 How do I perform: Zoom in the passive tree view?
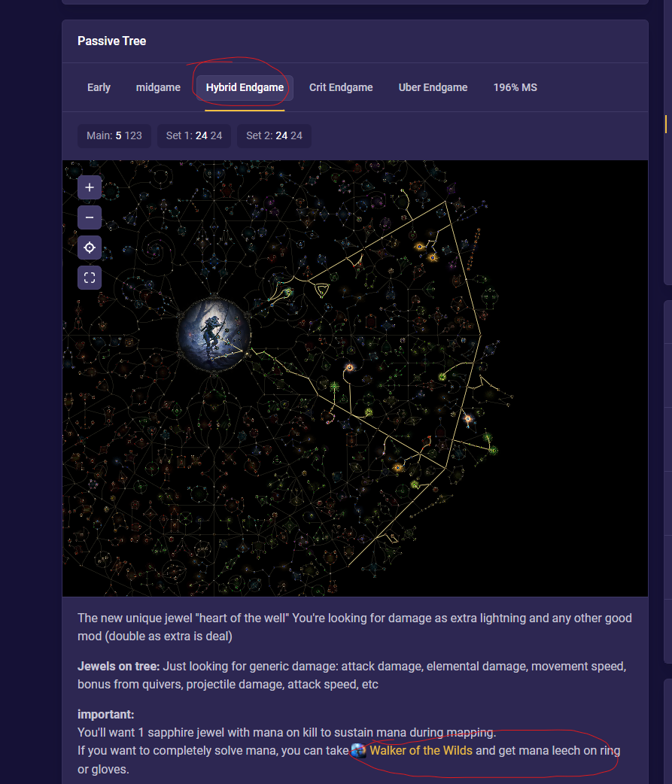[90, 187]
